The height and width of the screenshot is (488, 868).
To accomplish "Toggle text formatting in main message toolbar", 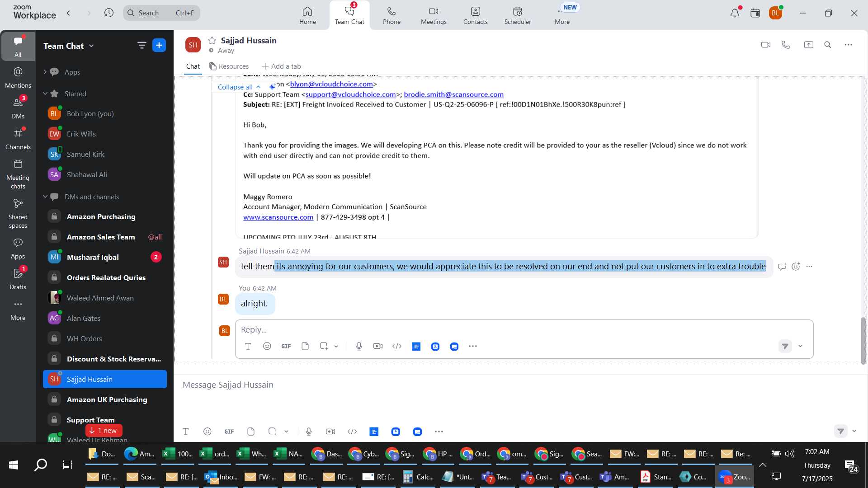I will (x=186, y=432).
